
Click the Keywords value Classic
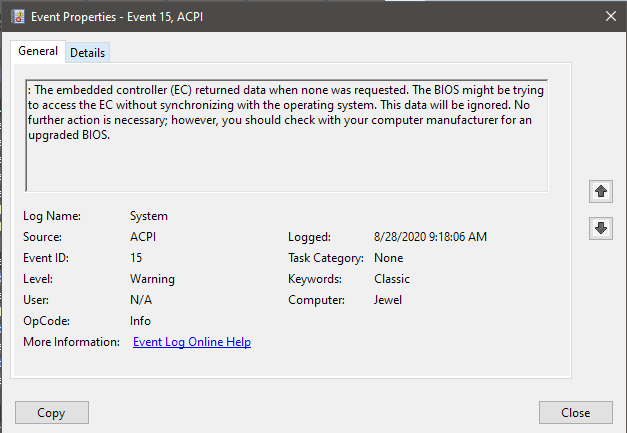point(392,279)
